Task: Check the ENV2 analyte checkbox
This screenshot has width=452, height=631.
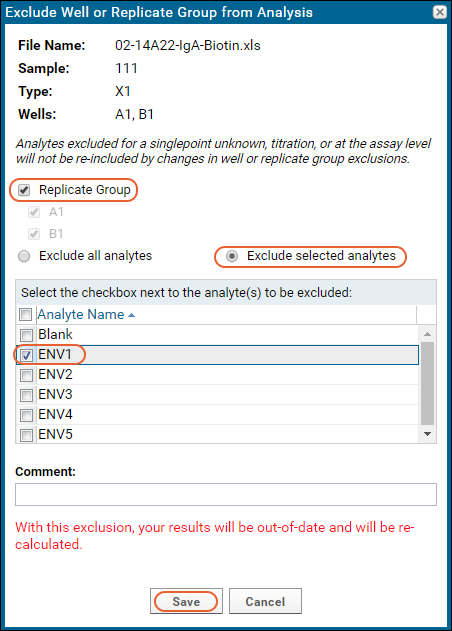Action: click(27, 375)
